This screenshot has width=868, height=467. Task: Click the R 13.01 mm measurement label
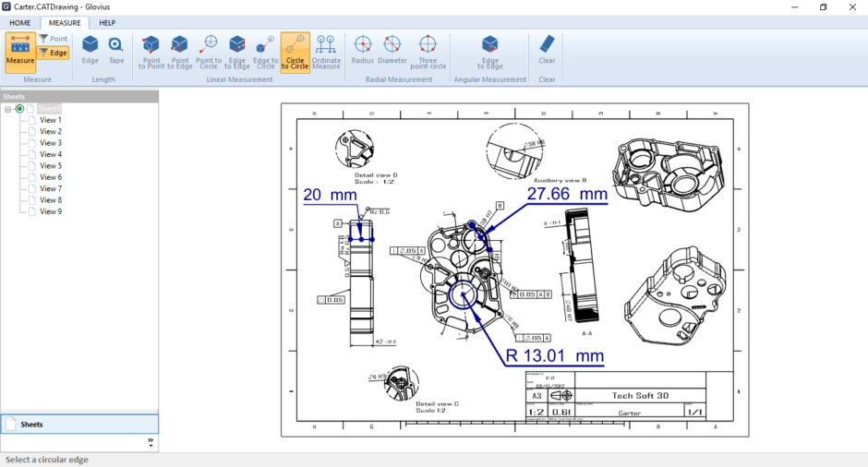click(x=555, y=355)
